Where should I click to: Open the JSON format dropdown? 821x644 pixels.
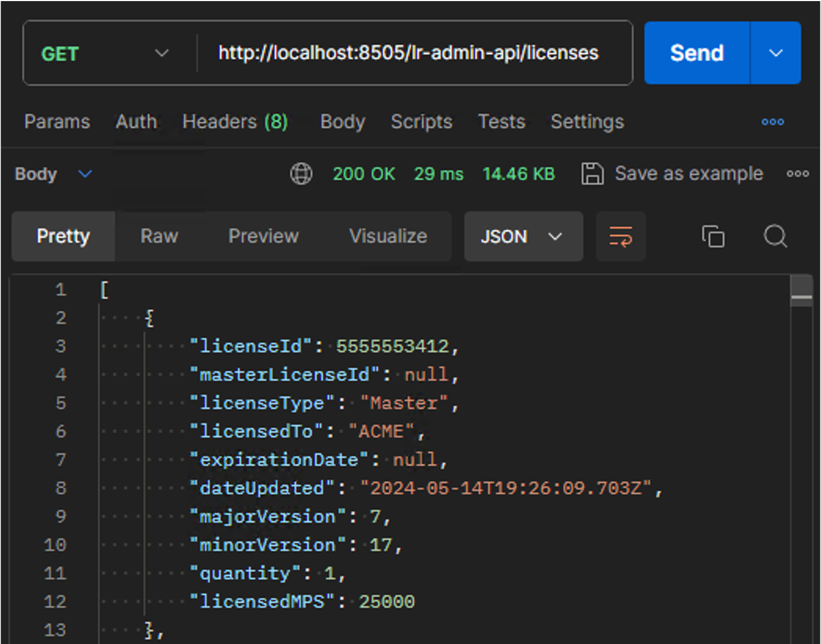[x=523, y=236]
